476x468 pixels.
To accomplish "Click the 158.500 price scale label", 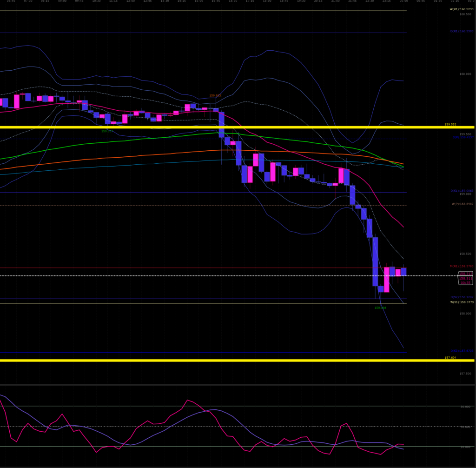I will 465,254.
